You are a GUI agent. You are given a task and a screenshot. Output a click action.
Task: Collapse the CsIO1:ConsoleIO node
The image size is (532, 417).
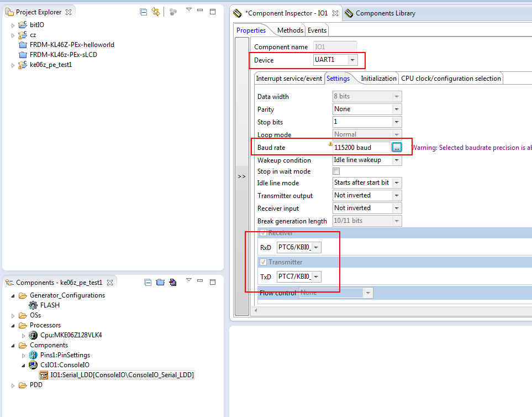23,366
